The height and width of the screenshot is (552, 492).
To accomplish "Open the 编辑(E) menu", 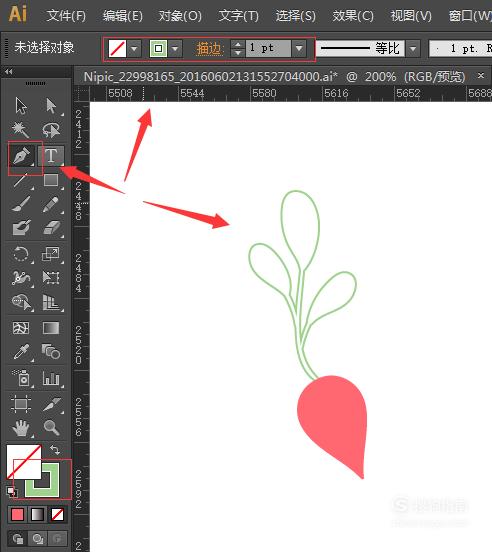I will 123,16.
